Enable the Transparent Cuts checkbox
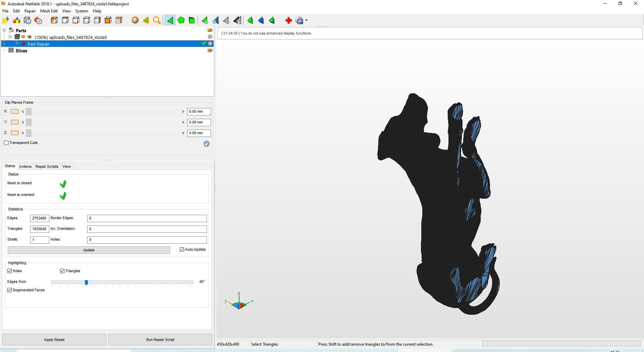644x352 pixels. click(6, 143)
